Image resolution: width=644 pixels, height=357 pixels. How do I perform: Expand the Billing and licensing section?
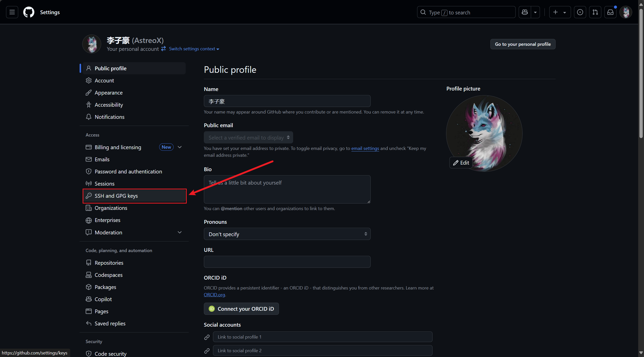click(x=180, y=147)
